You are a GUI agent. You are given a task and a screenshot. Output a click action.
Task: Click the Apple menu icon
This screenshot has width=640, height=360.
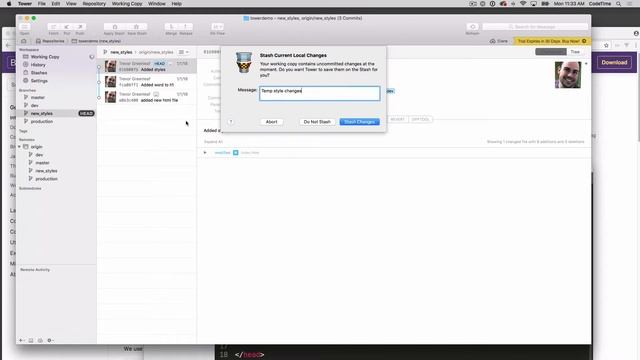pyautogui.click(x=9, y=4)
